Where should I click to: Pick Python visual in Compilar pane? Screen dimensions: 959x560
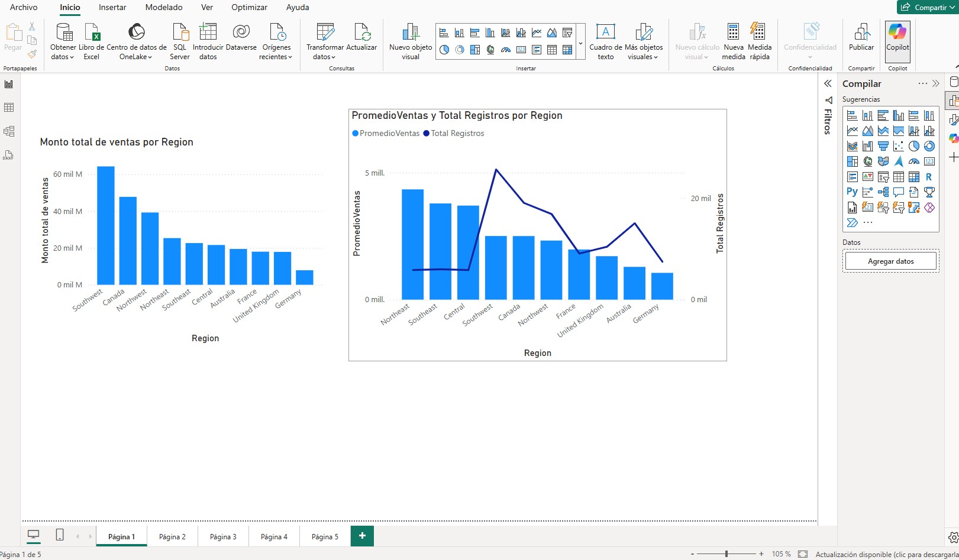pyautogui.click(x=852, y=192)
